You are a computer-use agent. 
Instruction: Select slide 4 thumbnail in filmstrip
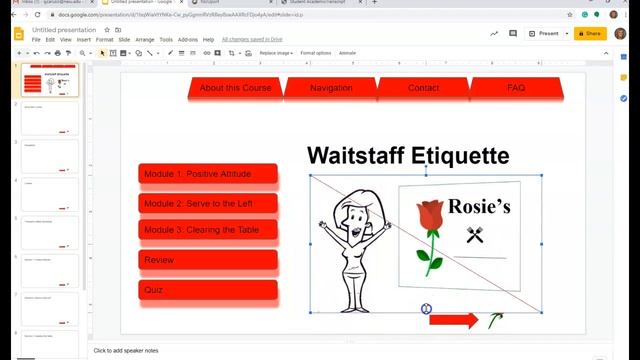[50, 195]
